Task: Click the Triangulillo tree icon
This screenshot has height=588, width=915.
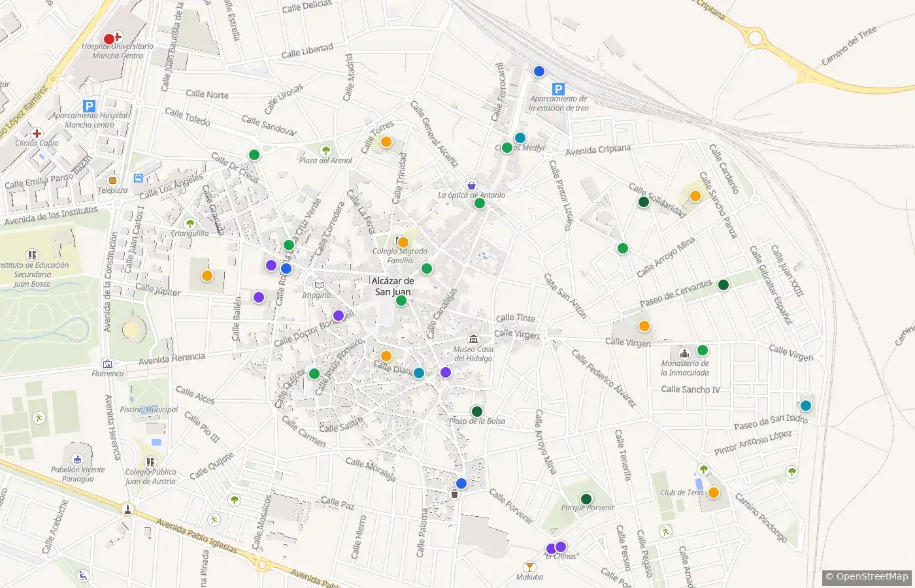Action: [x=190, y=223]
